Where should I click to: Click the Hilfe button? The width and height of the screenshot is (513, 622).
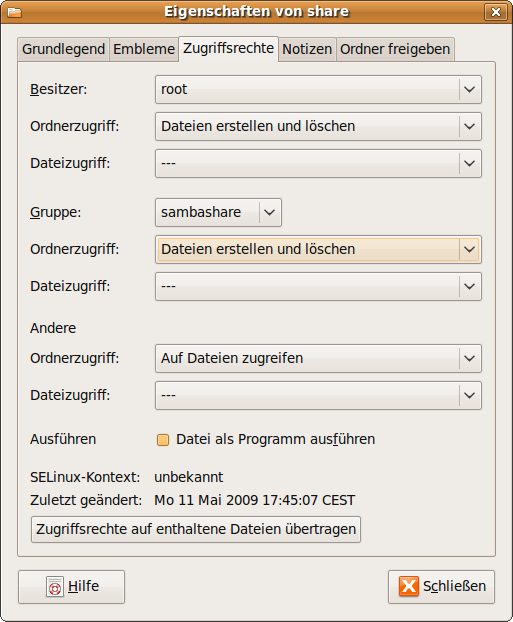[71, 587]
